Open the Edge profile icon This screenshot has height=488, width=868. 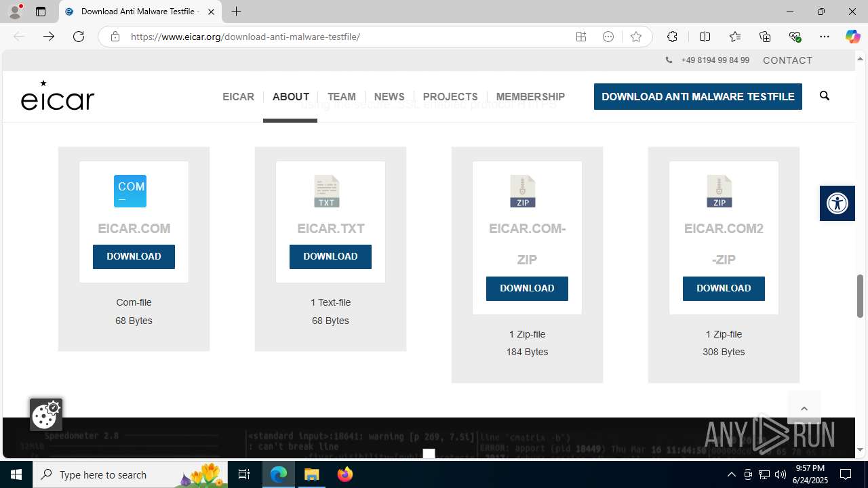pyautogui.click(x=15, y=12)
